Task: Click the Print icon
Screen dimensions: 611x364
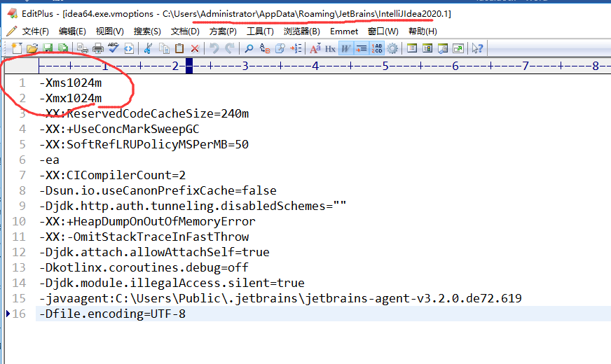Action: 98,48
